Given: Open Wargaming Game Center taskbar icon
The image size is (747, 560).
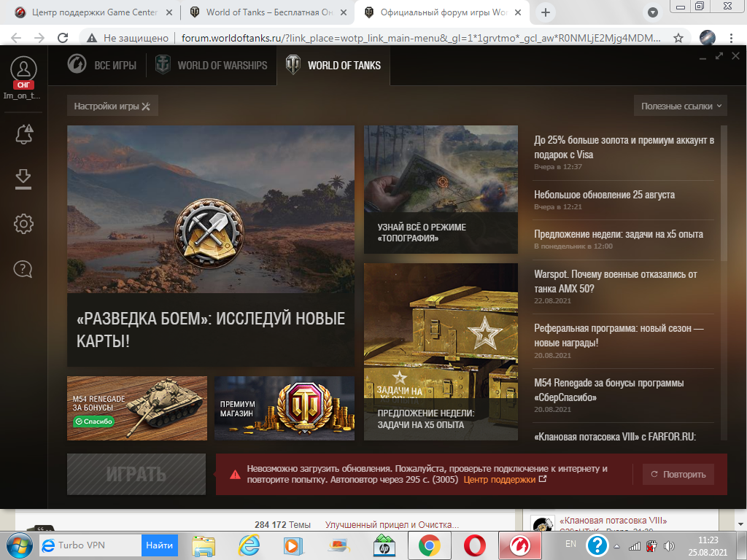Looking at the screenshot, I should [x=519, y=545].
